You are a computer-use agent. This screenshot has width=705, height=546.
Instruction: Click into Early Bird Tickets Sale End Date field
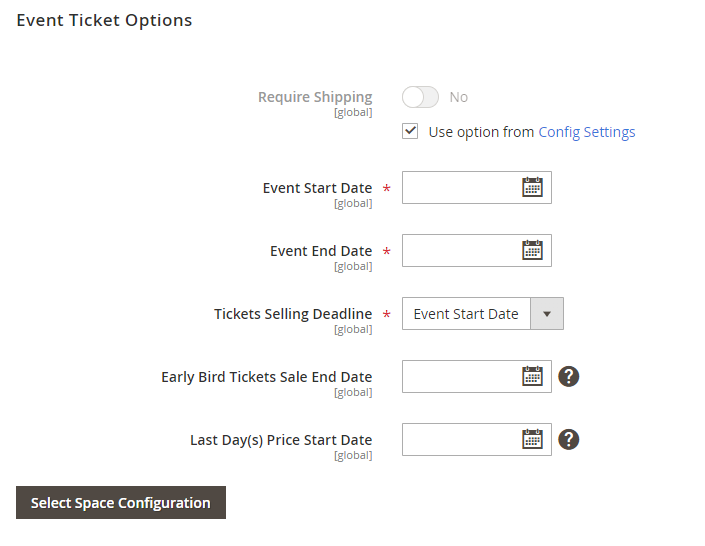tap(460, 376)
